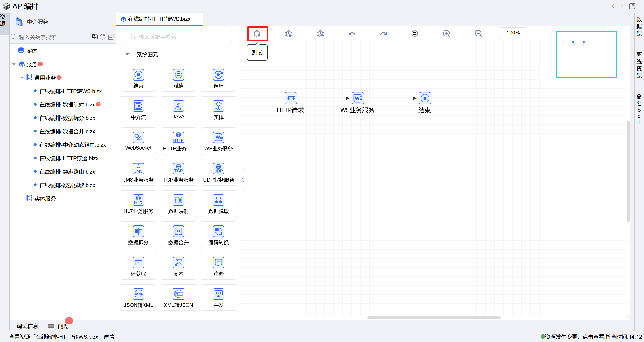This screenshot has height=342, width=644.
Task: Select the 数据脱敏 element icon
Action: 218,200
